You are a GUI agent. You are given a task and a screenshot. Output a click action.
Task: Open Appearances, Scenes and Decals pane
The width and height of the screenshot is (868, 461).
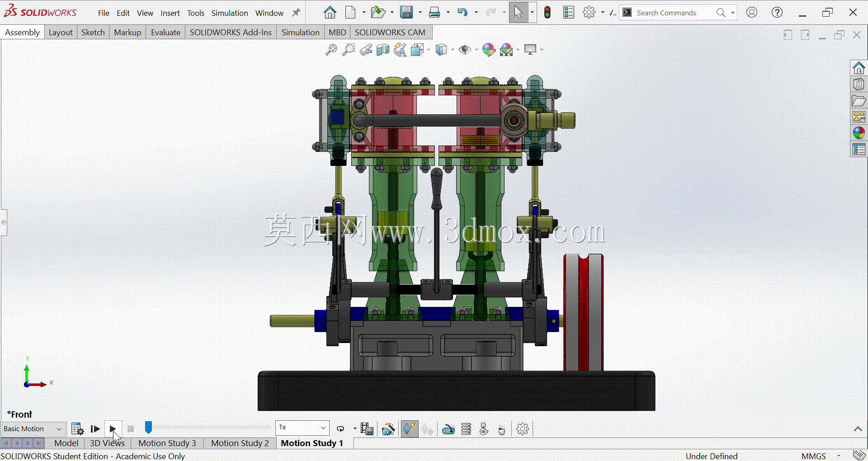pyautogui.click(x=859, y=133)
